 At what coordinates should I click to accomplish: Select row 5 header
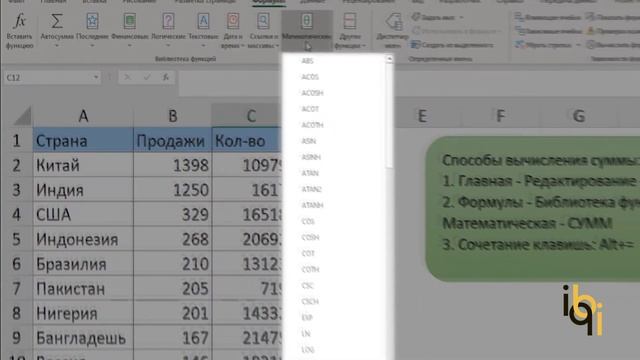(x=16, y=239)
